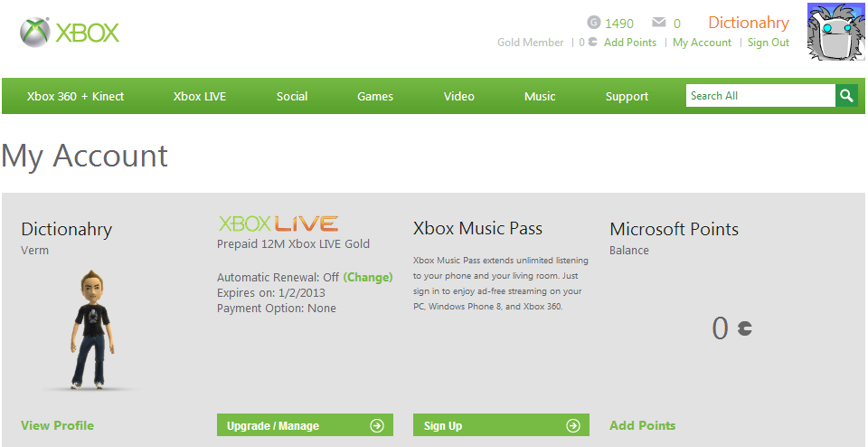
Task: Open the Support menu
Action: 627,97
